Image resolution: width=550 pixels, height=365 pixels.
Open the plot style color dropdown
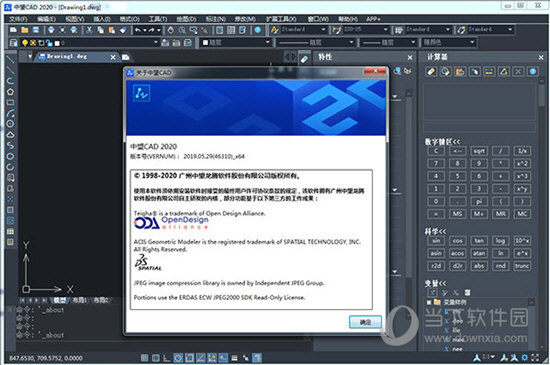tap(472, 42)
